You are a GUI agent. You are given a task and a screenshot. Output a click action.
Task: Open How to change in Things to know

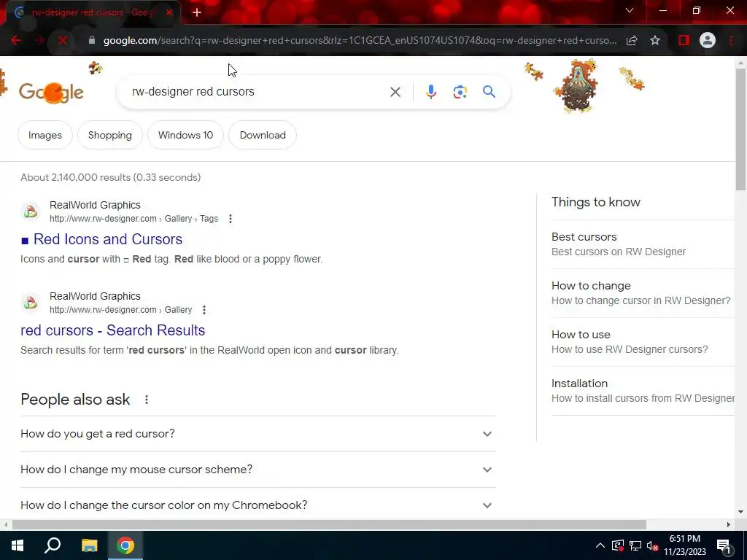(643, 293)
